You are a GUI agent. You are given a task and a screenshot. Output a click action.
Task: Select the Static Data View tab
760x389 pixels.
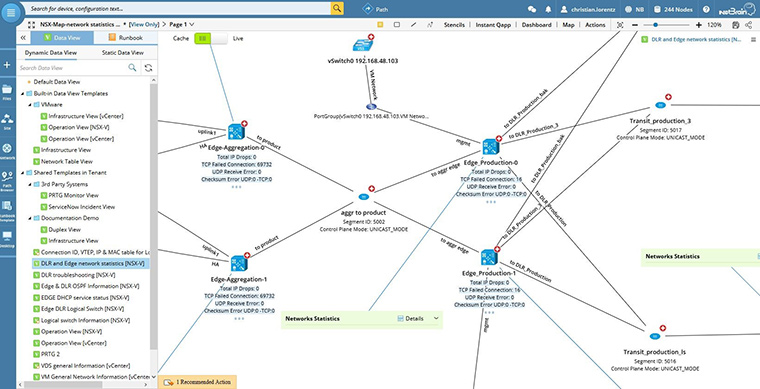pos(123,53)
